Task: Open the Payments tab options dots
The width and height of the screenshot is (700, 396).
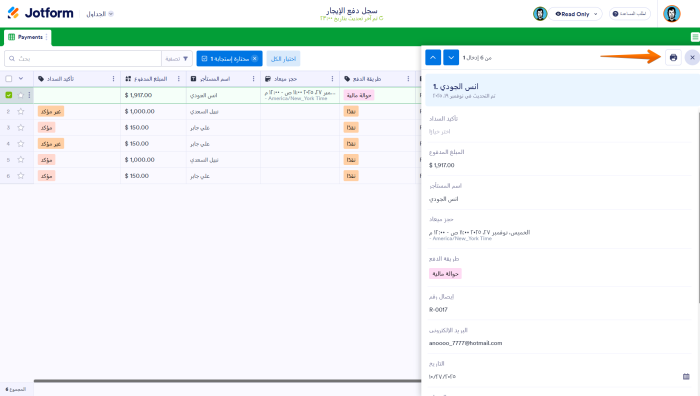Action: click(46, 37)
